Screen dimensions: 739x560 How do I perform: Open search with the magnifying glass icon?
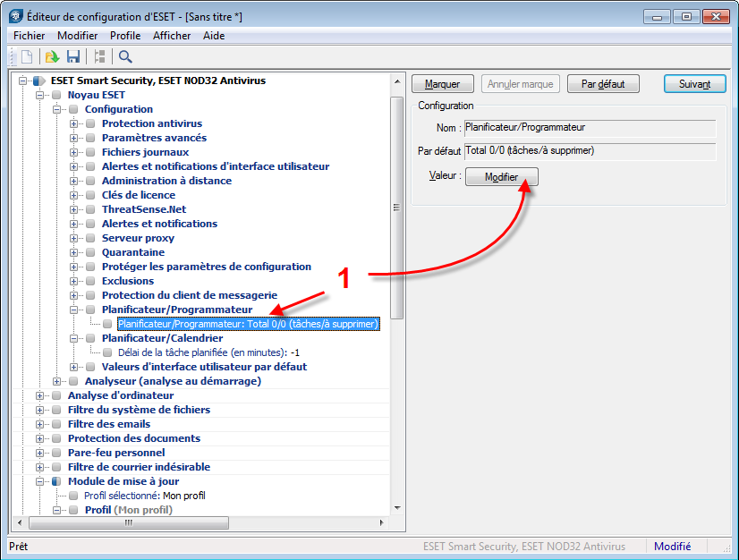point(125,56)
